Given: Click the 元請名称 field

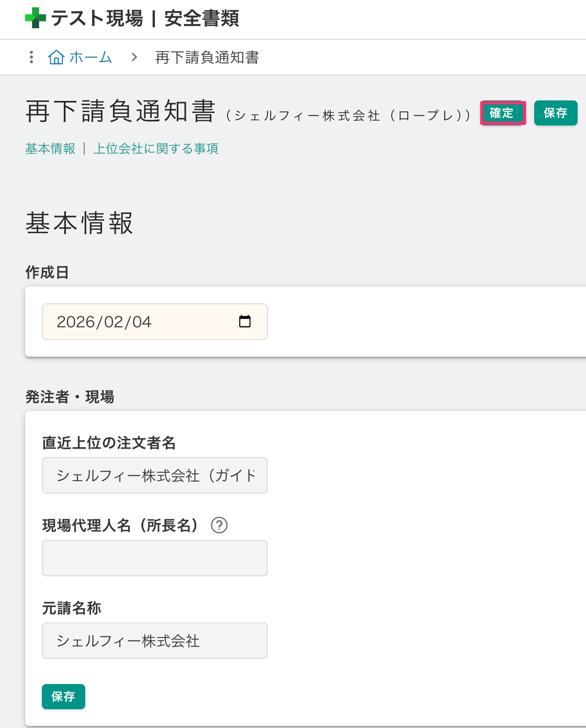Looking at the screenshot, I should tap(155, 641).
